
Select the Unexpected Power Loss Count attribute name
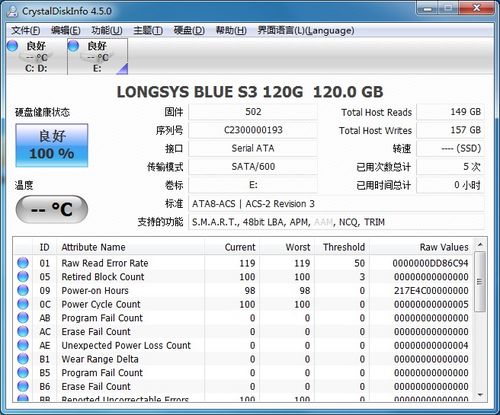[x=126, y=345]
